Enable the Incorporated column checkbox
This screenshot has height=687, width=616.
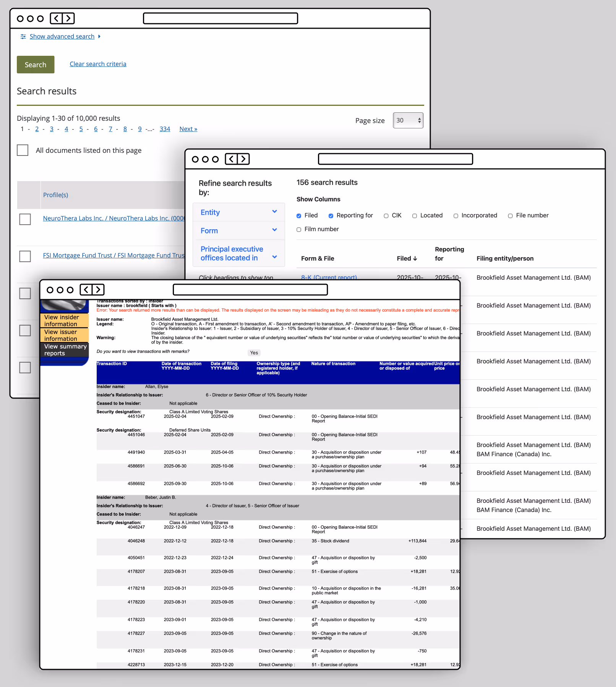point(456,216)
